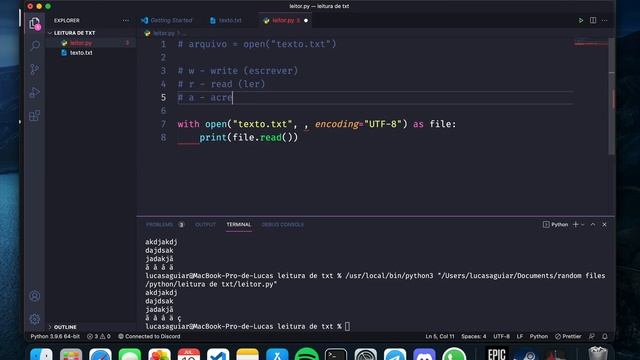Screen dimensions: 640x360
Task: Open the terminal launch profile dropdown arrow
Action: pos(582,224)
